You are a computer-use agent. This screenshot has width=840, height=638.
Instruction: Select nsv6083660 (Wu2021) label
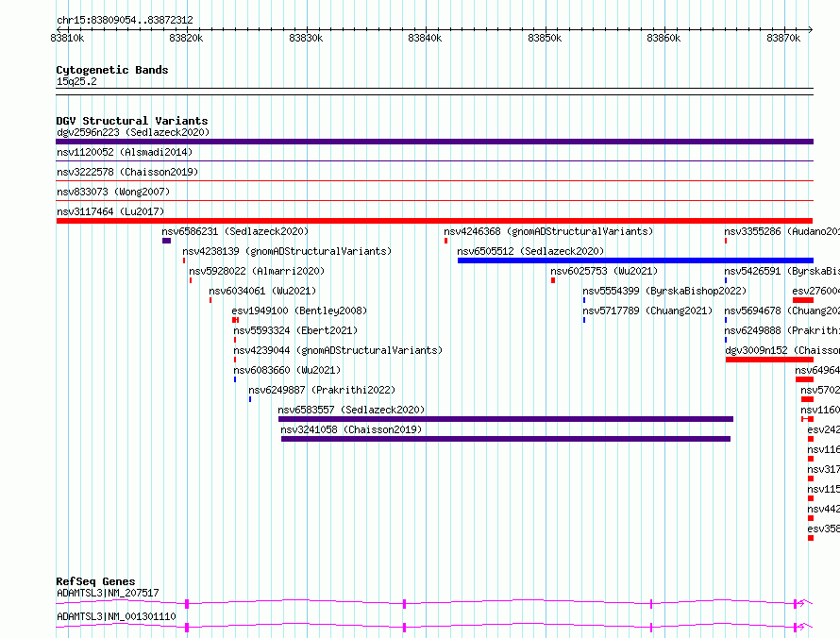(x=287, y=370)
